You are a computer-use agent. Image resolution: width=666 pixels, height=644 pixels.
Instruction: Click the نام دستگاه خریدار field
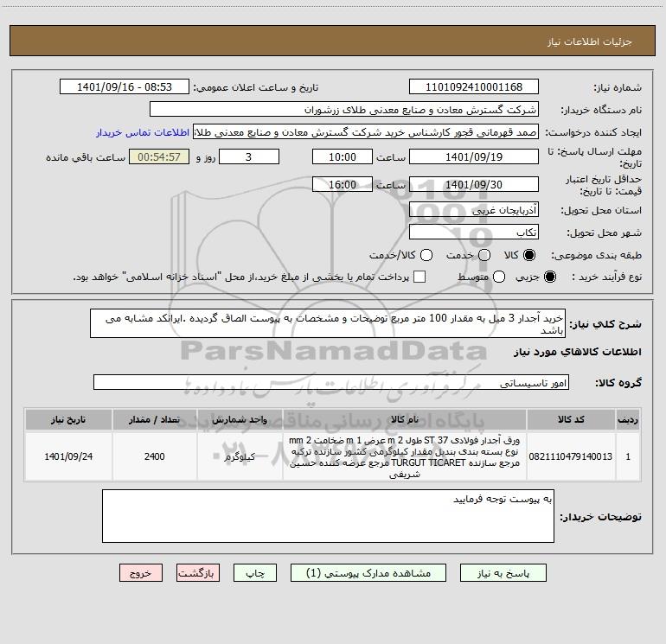coord(344,110)
